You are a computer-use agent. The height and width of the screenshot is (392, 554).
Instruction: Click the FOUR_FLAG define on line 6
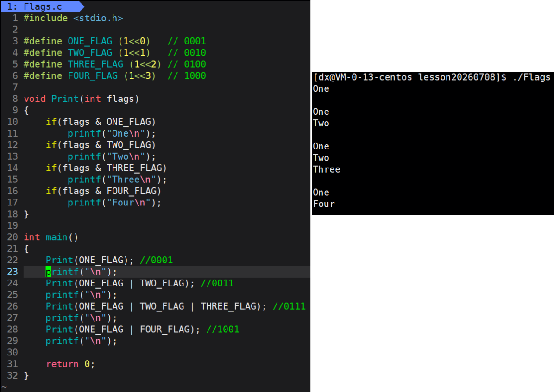pyautogui.click(x=89, y=75)
